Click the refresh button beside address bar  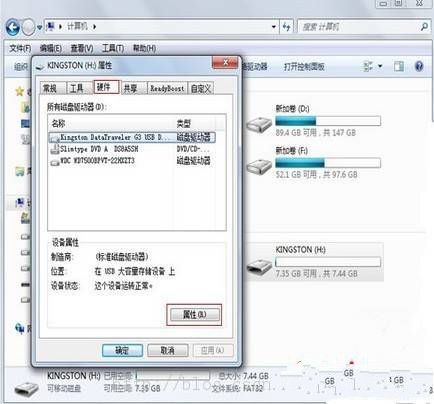point(286,27)
